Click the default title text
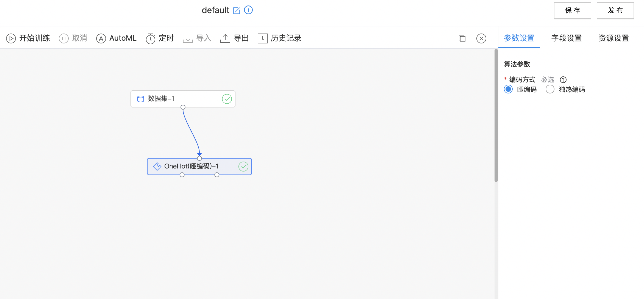Image resolution: width=644 pixels, height=299 pixels. click(x=215, y=10)
